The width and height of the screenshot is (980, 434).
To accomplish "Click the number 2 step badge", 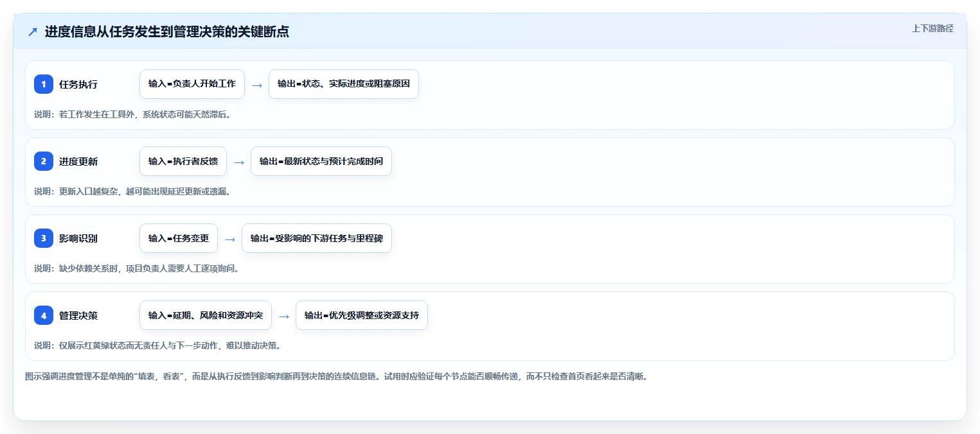I will click(x=44, y=161).
